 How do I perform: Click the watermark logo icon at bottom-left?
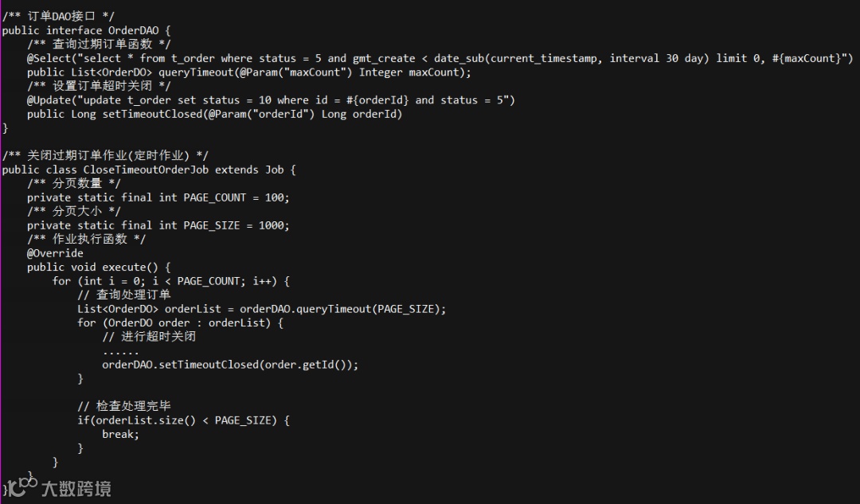click(22, 486)
